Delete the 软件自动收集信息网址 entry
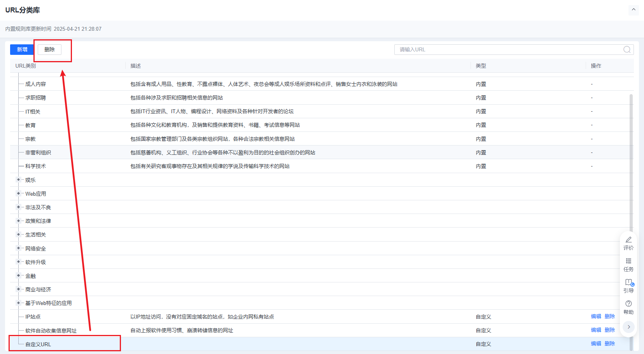This screenshot has height=354, width=644. pos(609,330)
